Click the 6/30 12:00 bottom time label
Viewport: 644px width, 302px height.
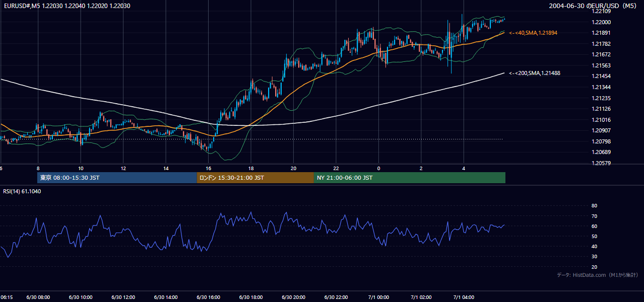(x=123, y=297)
